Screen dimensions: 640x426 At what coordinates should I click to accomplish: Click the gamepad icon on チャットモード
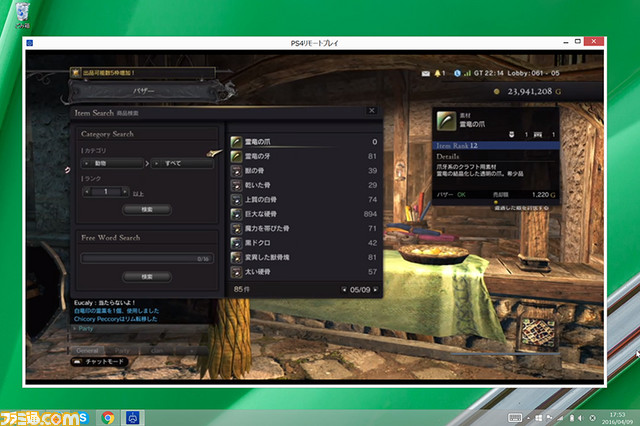(78, 362)
